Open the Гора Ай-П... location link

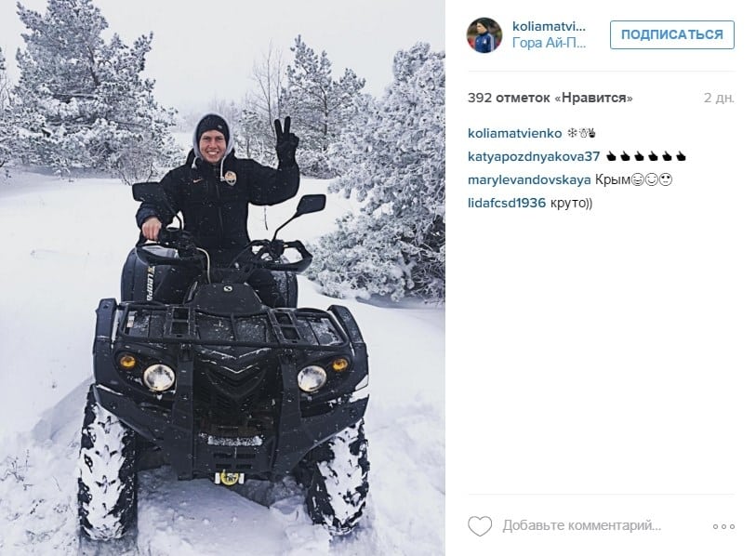tap(550, 43)
